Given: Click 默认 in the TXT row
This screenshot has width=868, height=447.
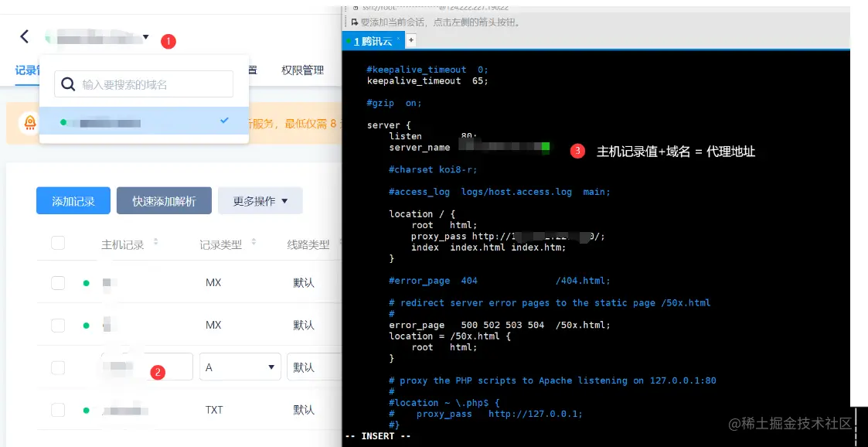Looking at the screenshot, I should coord(304,411).
